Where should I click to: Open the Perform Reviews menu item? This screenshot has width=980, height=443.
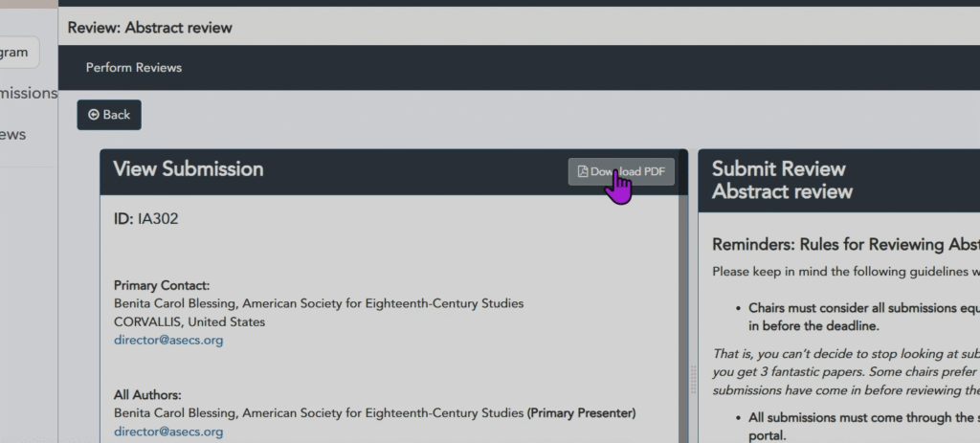133,67
